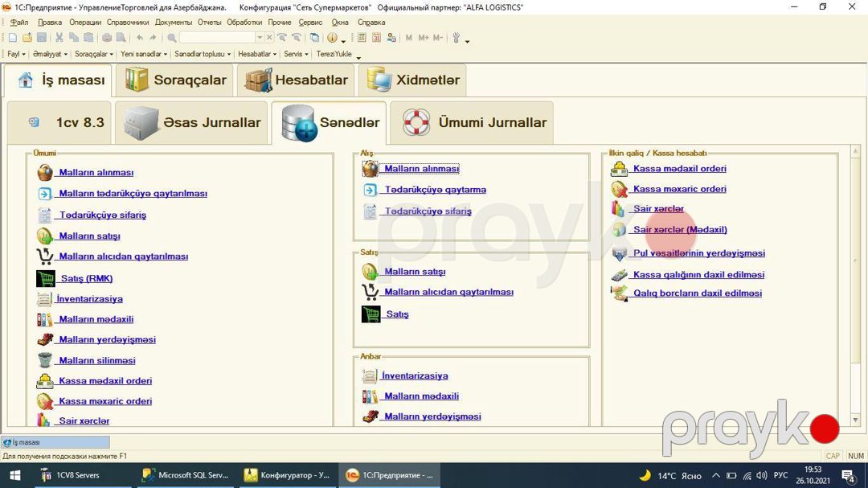Click the Satış (RMK) green cart icon
Viewport: 868px width, 488px height.
point(45,278)
